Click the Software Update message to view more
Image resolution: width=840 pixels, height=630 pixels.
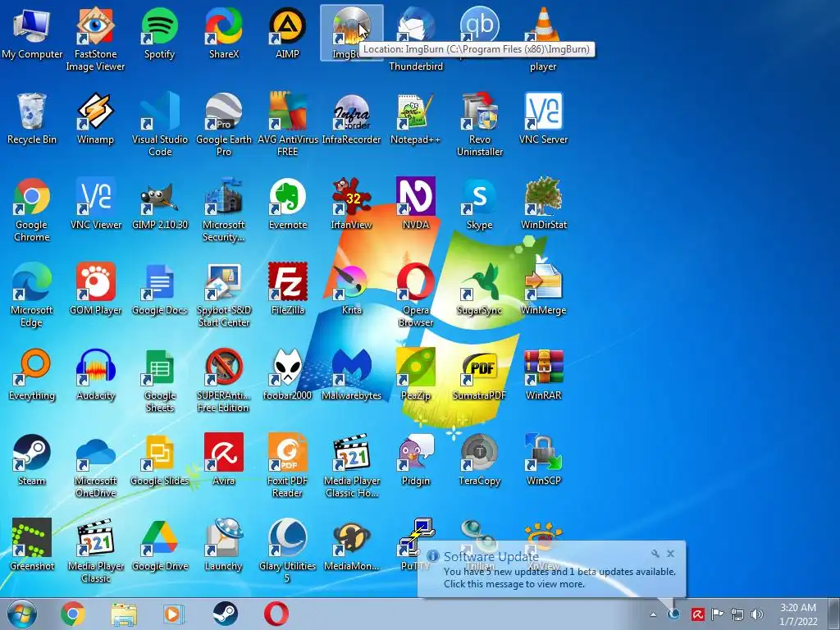pos(559,578)
